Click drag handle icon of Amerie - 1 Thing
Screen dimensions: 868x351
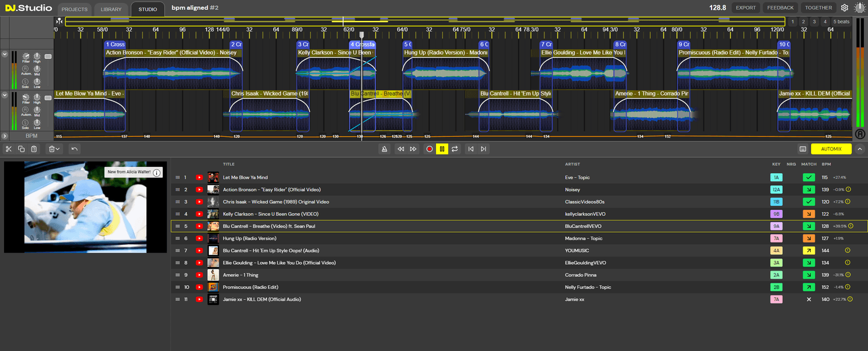pyautogui.click(x=178, y=275)
